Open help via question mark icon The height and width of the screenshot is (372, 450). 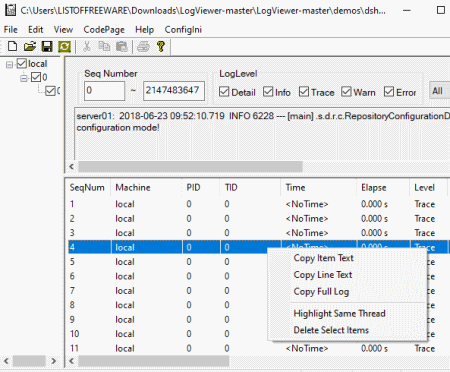[161, 46]
